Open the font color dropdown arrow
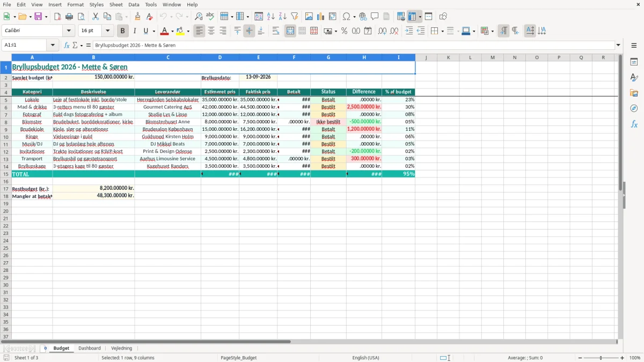 point(172,31)
